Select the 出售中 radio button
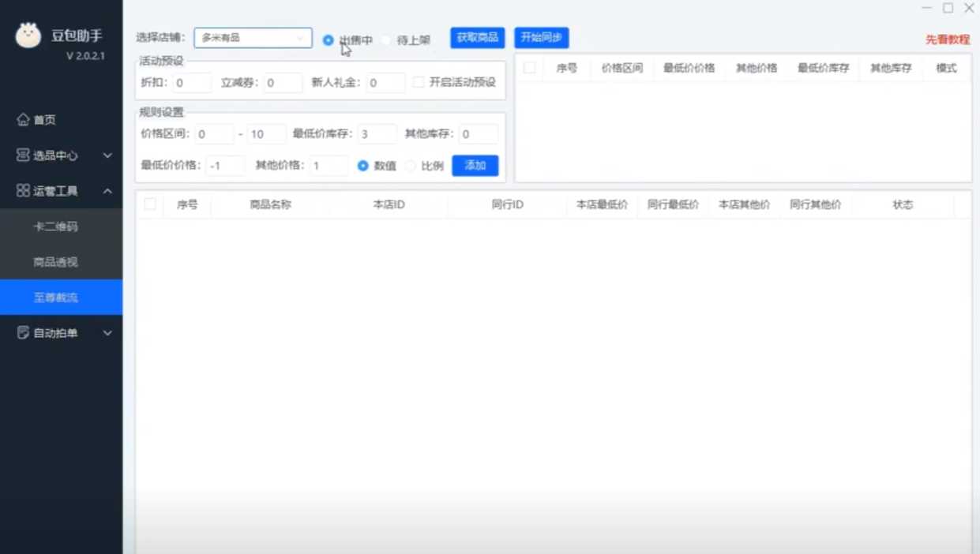The image size is (980, 554). pyautogui.click(x=329, y=40)
